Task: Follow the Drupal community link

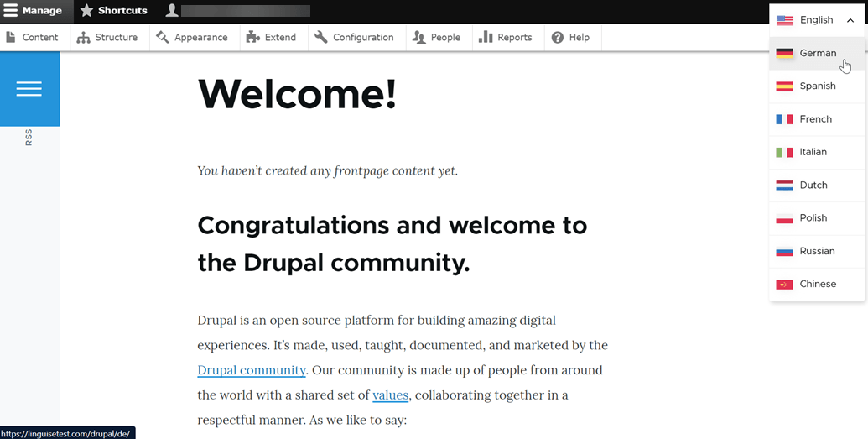Action: point(252,370)
